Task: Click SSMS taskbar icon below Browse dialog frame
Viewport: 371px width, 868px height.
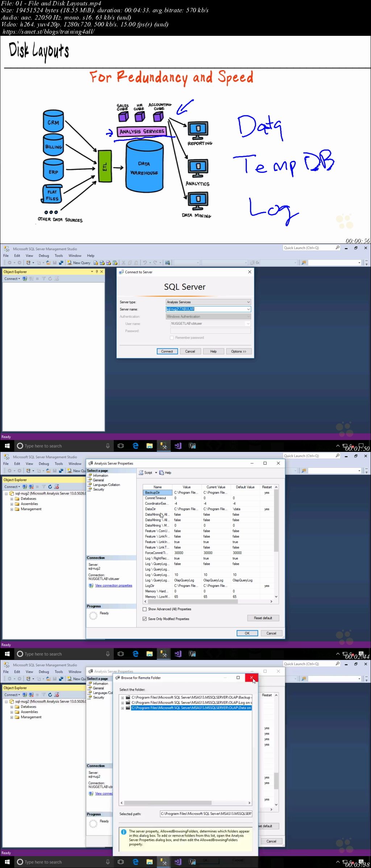Action: coord(163,862)
